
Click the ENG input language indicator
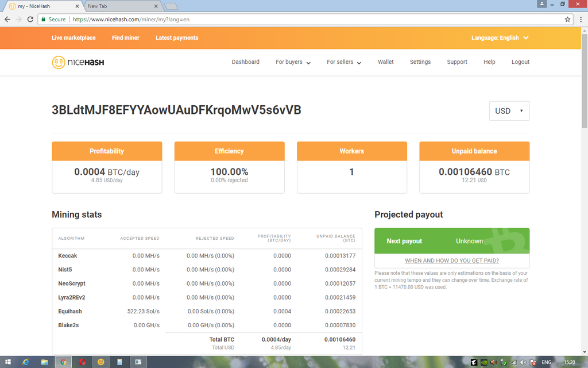click(x=547, y=362)
